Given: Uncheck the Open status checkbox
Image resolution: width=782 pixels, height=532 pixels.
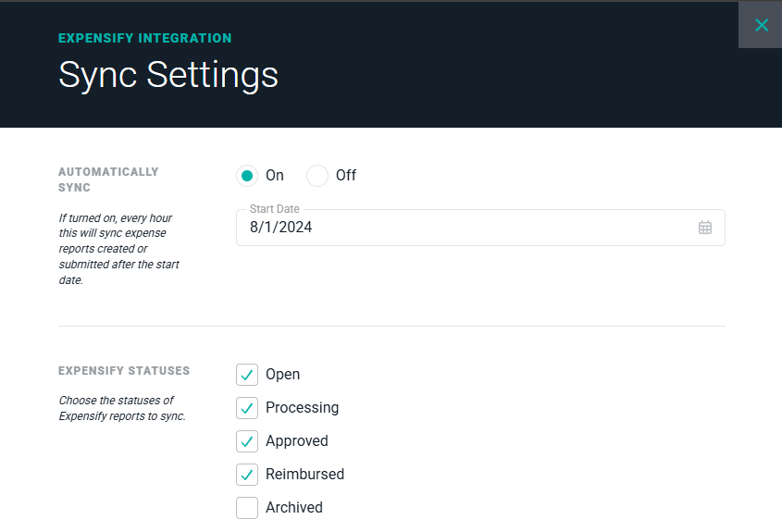Looking at the screenshot, I should tap(247, 375).
